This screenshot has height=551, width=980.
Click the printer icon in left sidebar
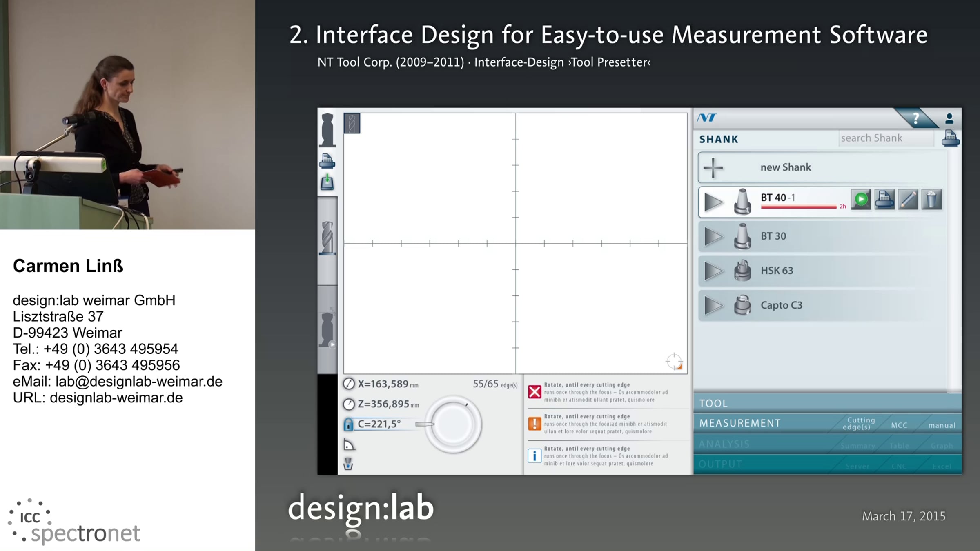click(x=327, y=162)
